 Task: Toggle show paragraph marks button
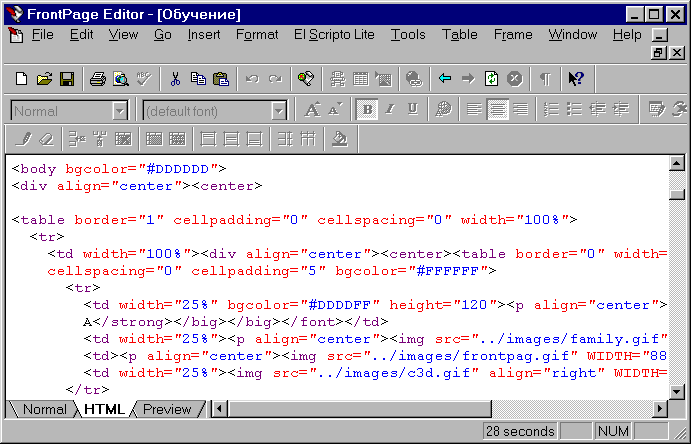(545, 78)
